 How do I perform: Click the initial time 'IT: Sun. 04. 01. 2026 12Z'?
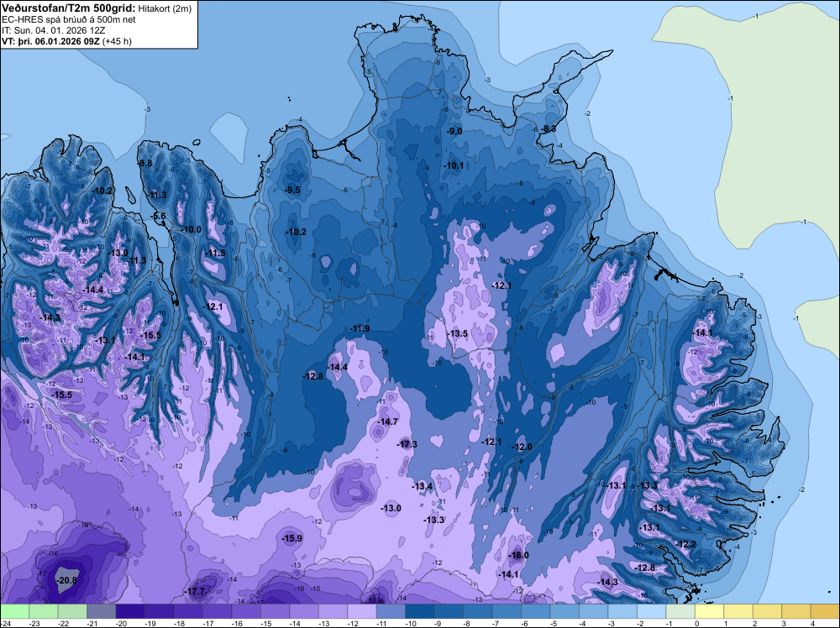[53, 30]
